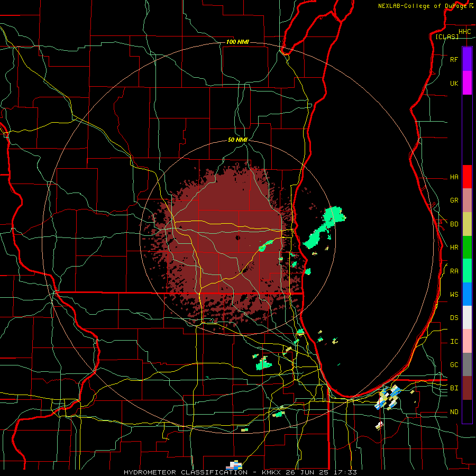Viewport: 476px width, 476px height.
Task: Select the salmon GR legend color swatch
Action: point(467,200)
